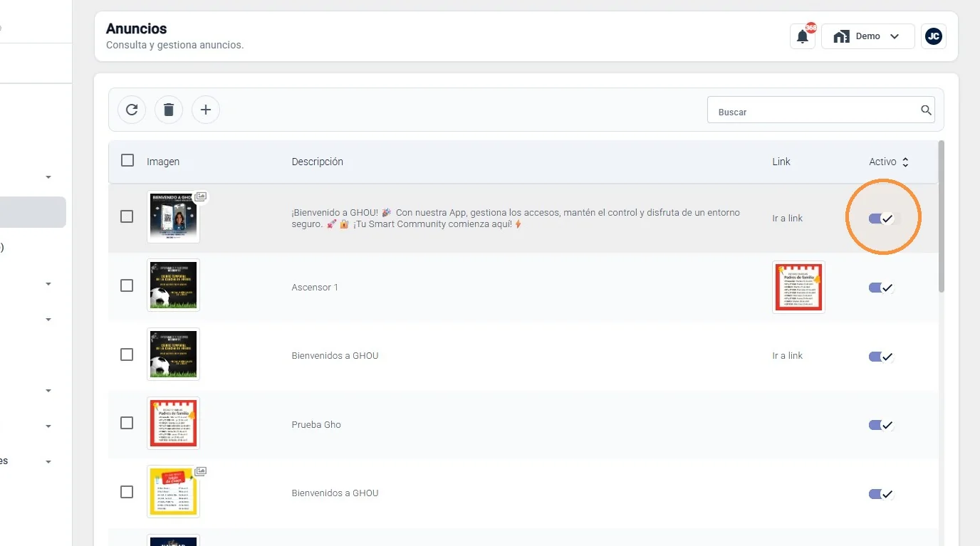Select the Smart Community announcement checkbox
The width and height of the screenshot is (980, 546).
pyautogui.click(x=127, y=216)
